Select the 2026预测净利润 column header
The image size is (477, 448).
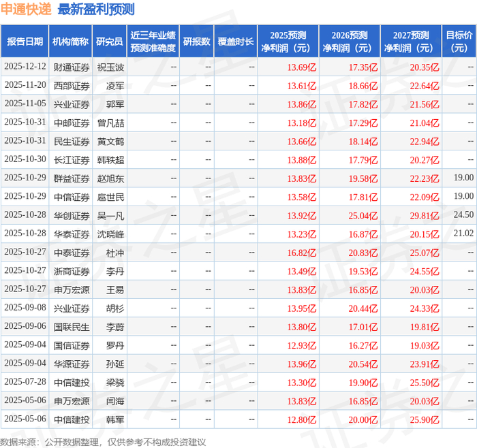tap(350, 42)
